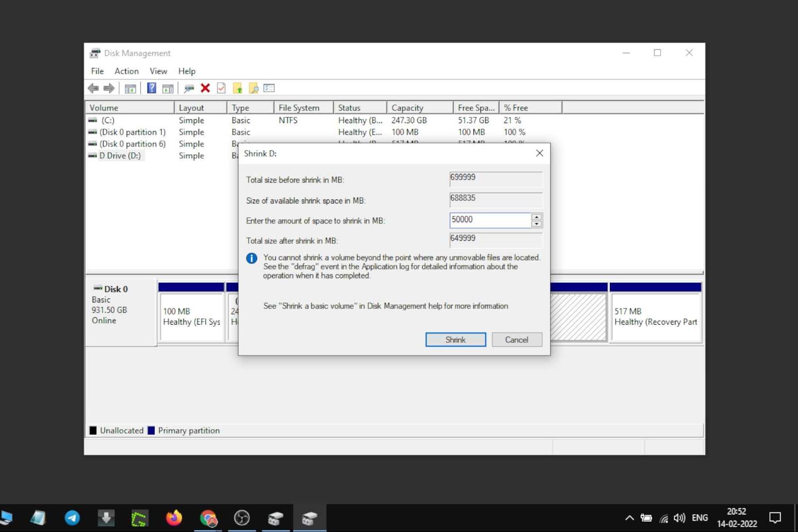
Task: Decrease shrink amount with the down spinner arrow
Action: pyautogui.click(x=536, y=223)
